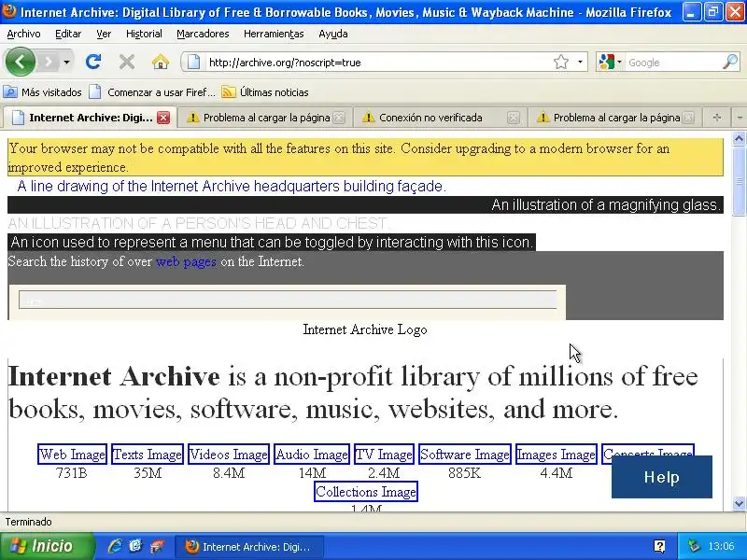
Task: Focus the Google search box
Action: coord(672,63)
